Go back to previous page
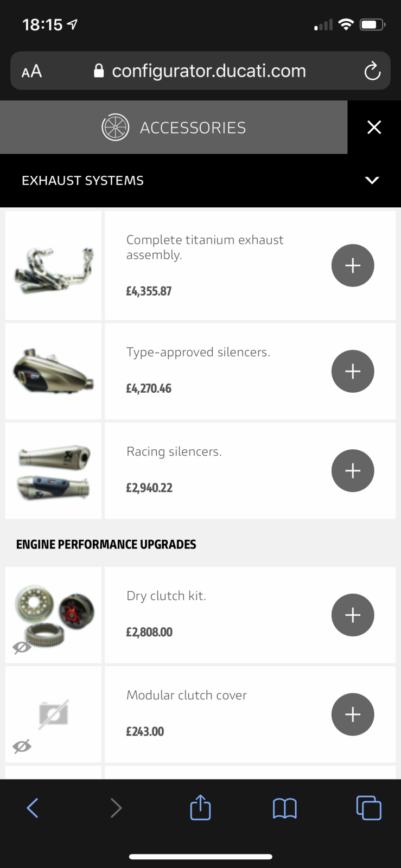Viewport: 401px width, 868px height. coord(33,808)
